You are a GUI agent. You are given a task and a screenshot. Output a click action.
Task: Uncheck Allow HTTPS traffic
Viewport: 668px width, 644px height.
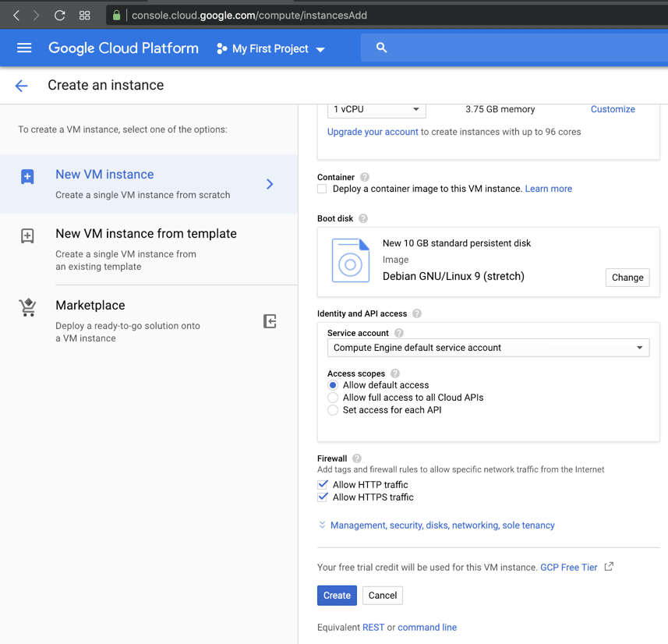point(323,497)
